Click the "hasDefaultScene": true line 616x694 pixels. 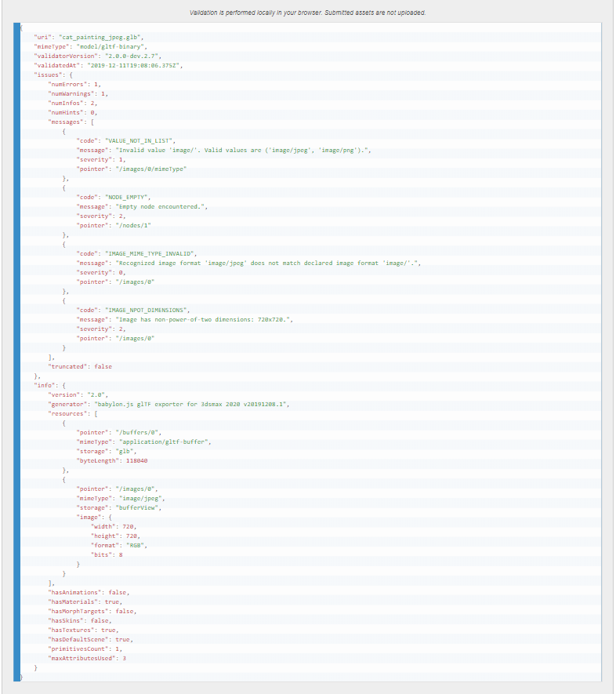coord(90,639)
